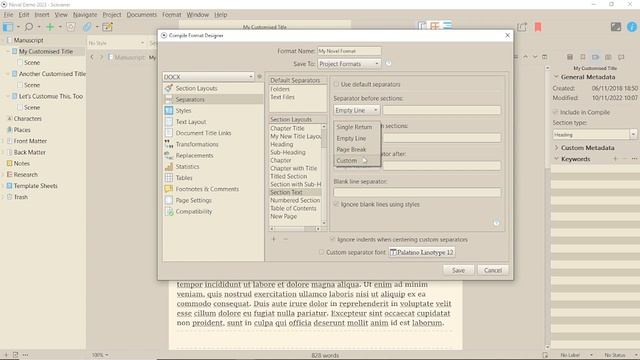Open the Navigate menu

pos(85,15)
